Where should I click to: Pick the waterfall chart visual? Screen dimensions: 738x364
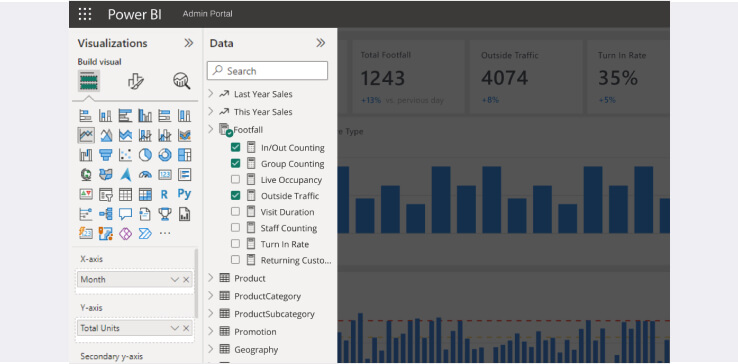86,155
